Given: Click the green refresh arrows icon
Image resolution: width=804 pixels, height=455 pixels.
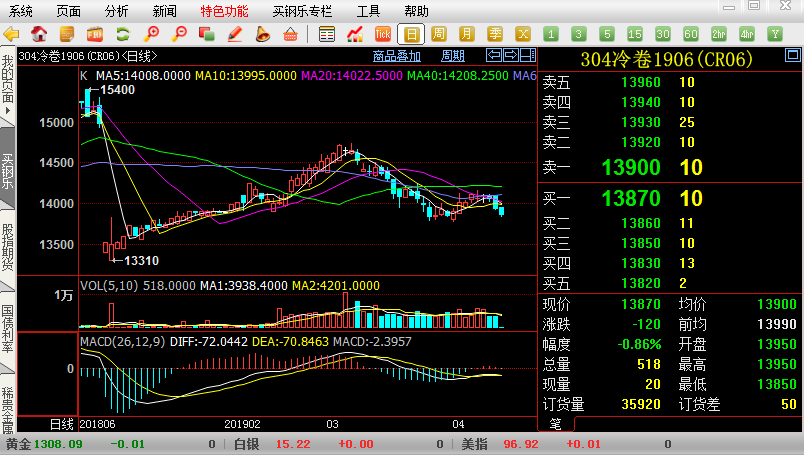Looking at the screenshot, I should [123, 34].
